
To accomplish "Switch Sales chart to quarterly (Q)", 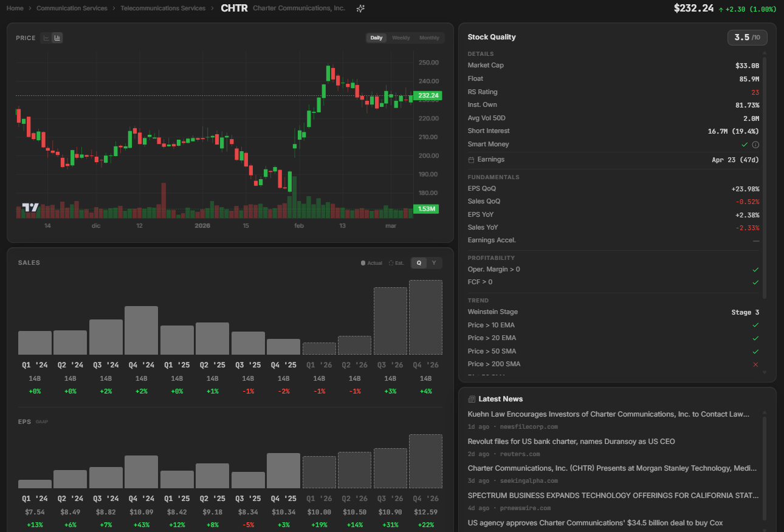I will point(419,263).
